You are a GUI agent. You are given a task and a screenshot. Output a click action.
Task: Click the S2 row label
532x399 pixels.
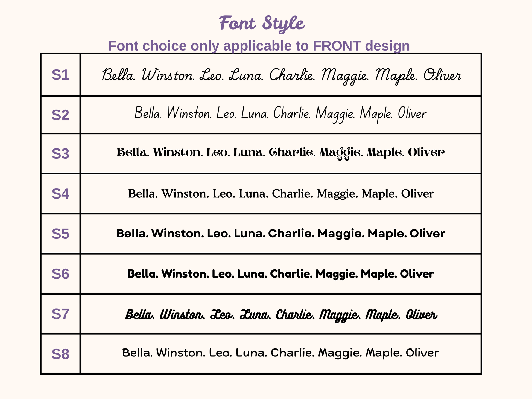coord(60,115)
